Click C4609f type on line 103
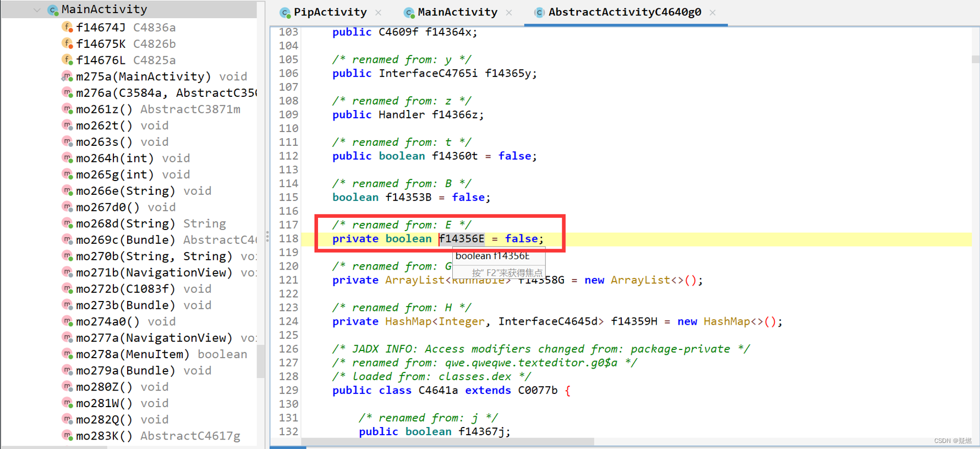 coord(398,32)
